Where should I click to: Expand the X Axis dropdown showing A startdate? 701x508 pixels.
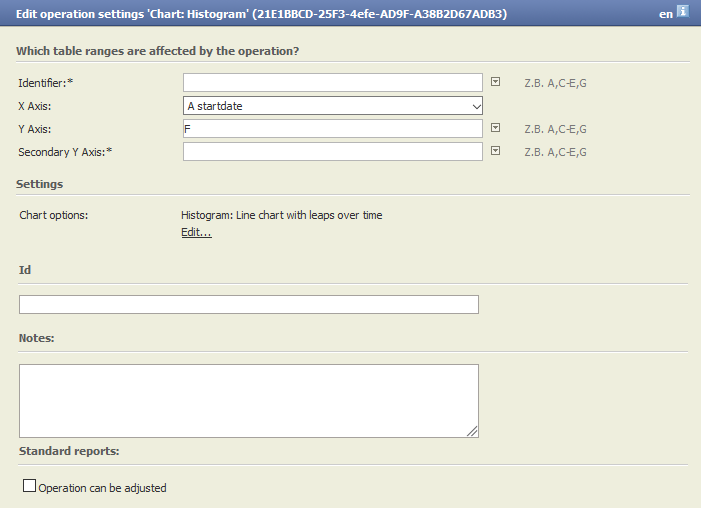pyautogui.click(x=333, y=106)
